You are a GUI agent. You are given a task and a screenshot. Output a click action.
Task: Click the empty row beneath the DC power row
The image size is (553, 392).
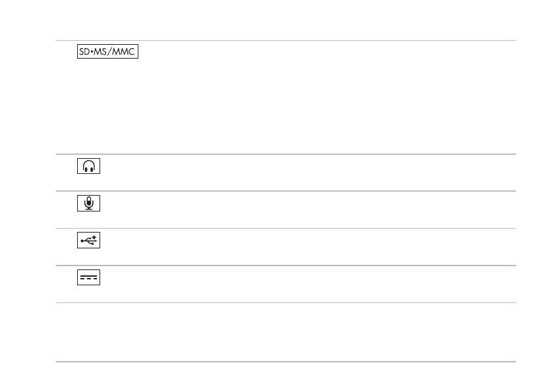click(285, 331)
